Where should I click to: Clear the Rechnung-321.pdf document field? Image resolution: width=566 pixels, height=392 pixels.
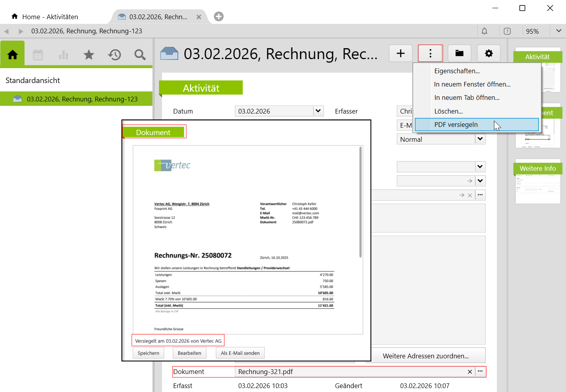click(x=470, y=372)
